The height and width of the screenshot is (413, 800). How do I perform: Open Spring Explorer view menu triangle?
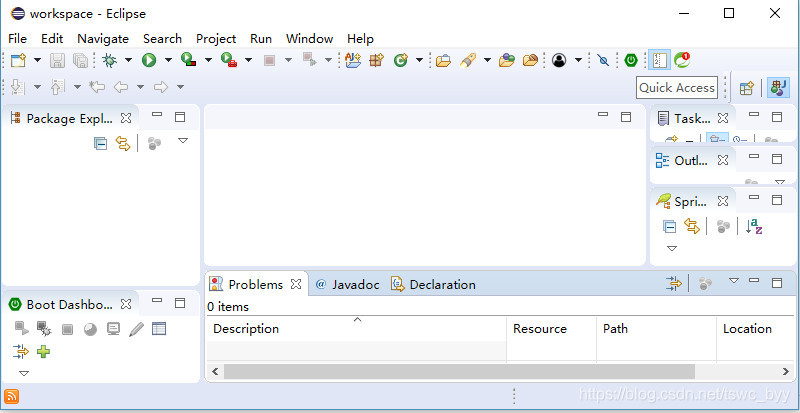click(672, 249)
